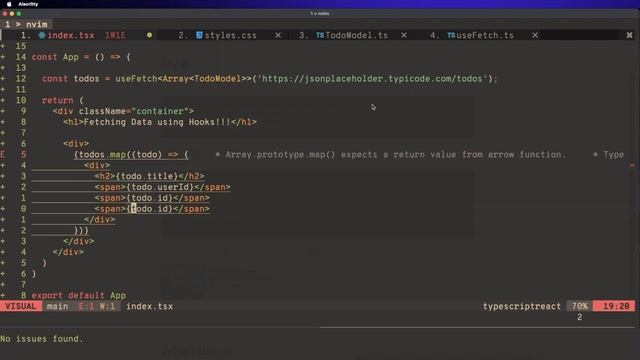Click the span {todo.userId} line
Image resolution: width=640 pixels, height=360 pixels.
[x=162, y=187]
